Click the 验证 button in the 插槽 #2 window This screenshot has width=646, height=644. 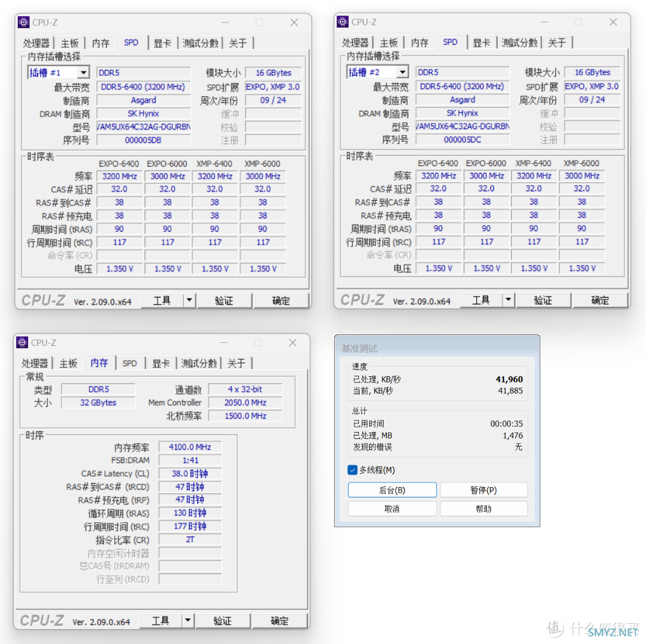tap(543, 300)
